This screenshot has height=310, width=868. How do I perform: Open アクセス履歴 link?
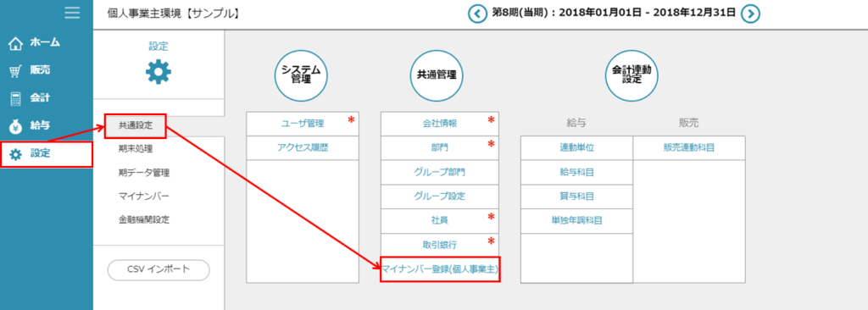(303, 148)
